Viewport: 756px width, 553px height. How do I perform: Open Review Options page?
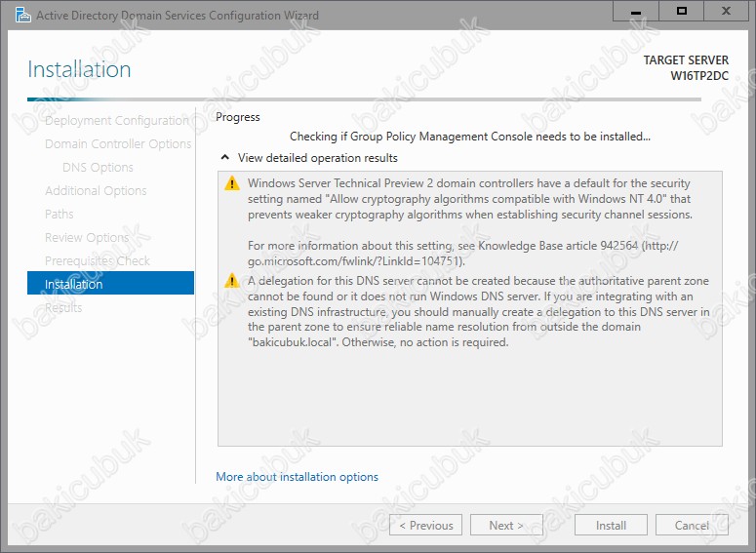point(87,238)
